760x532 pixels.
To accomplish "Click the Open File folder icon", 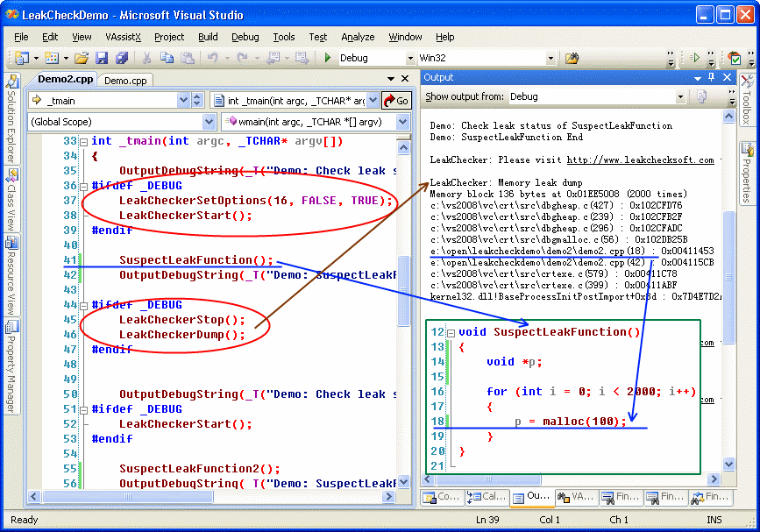I will click(x=82, y=59).
